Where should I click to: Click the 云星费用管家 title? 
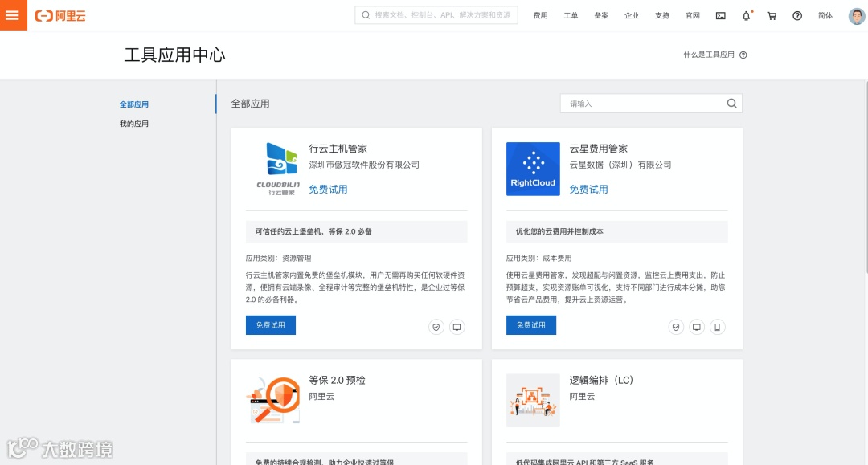[x=599, y=149]
